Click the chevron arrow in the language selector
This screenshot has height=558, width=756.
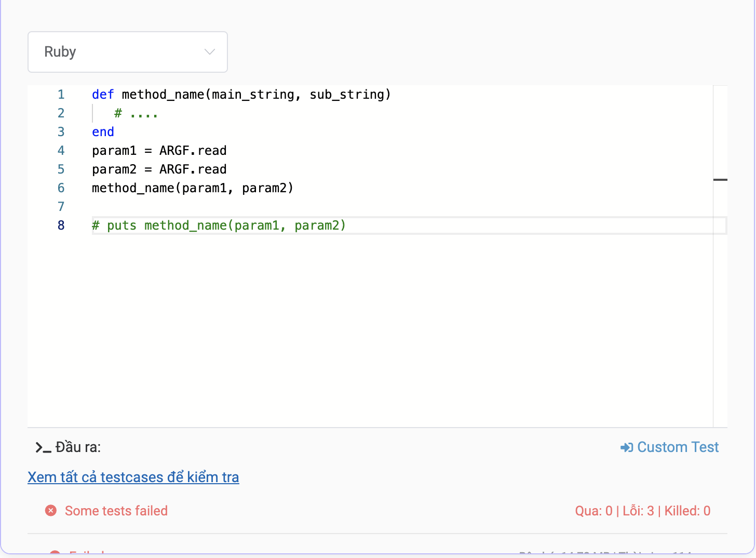tap(210, 52)
